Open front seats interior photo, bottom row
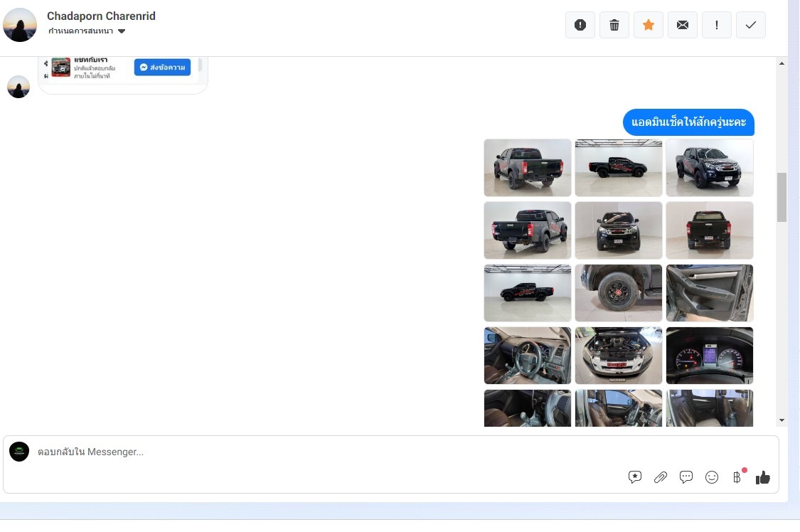Viewport: 800px width, 532px height. [619, 408]
